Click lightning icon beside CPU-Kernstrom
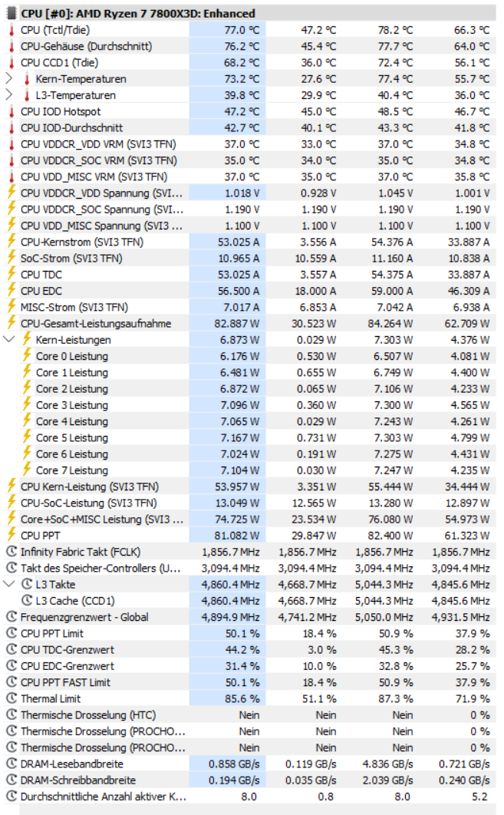The image size is (504, 815). pyautogui.click(x=12, y=242)
